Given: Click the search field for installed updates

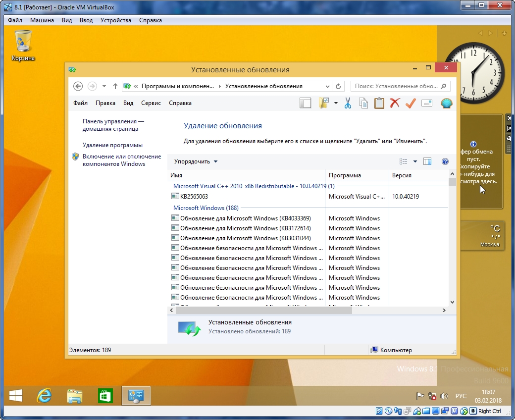Looking at the screenshot, I should click(x=401, y=86).
